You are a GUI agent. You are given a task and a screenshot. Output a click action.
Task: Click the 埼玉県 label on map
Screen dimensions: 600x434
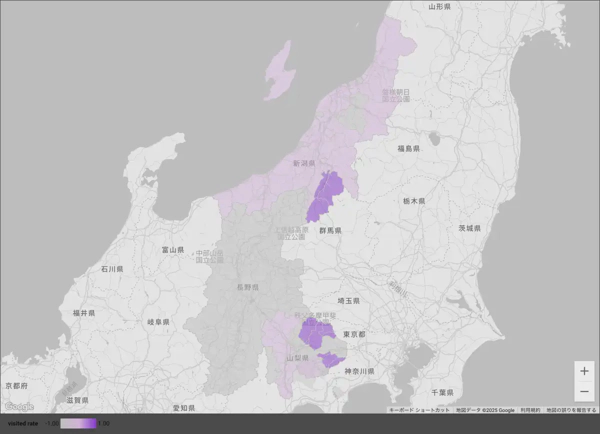(x=347, y=300)
